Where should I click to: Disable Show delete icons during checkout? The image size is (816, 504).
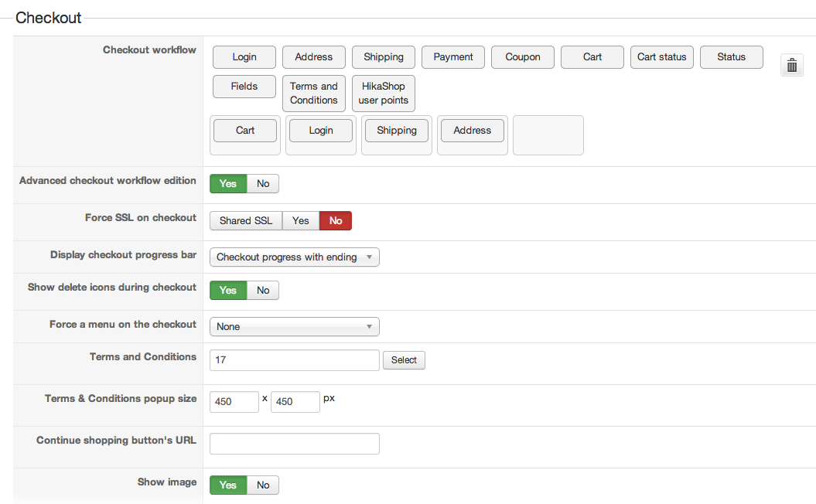pyautogui.click(x=263, y=291)
